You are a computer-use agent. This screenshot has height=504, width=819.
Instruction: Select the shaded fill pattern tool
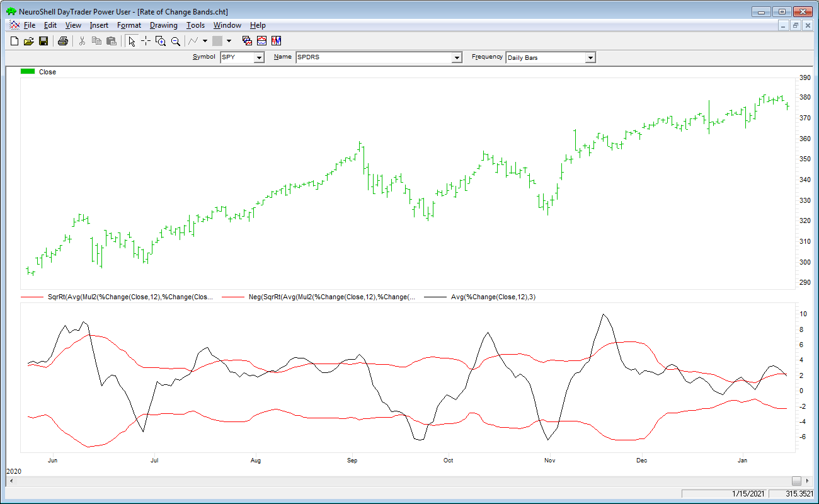217,41
